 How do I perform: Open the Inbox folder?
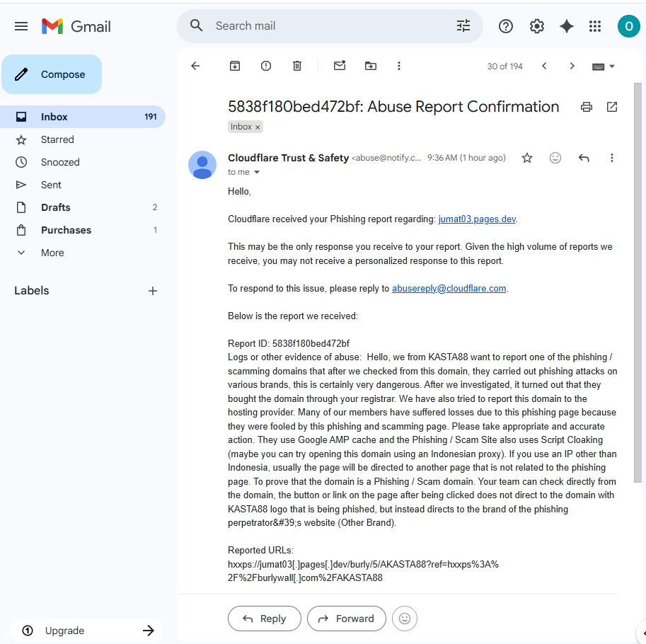(x=82, y=117)
